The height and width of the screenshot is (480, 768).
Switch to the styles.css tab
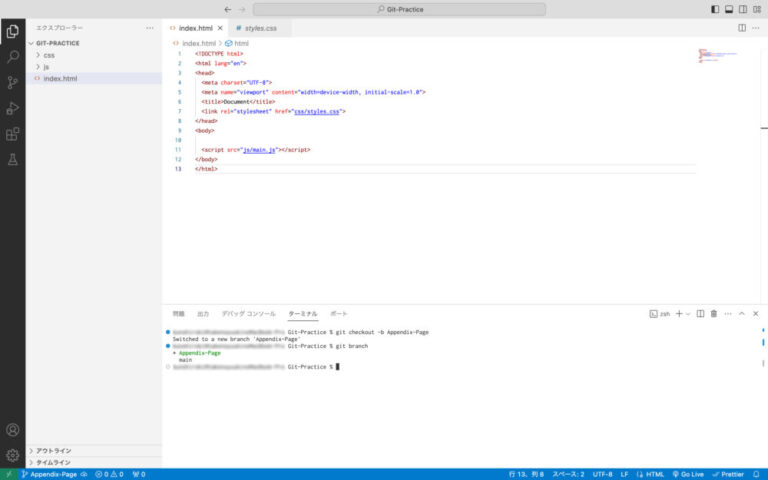(x=258, y=28)
